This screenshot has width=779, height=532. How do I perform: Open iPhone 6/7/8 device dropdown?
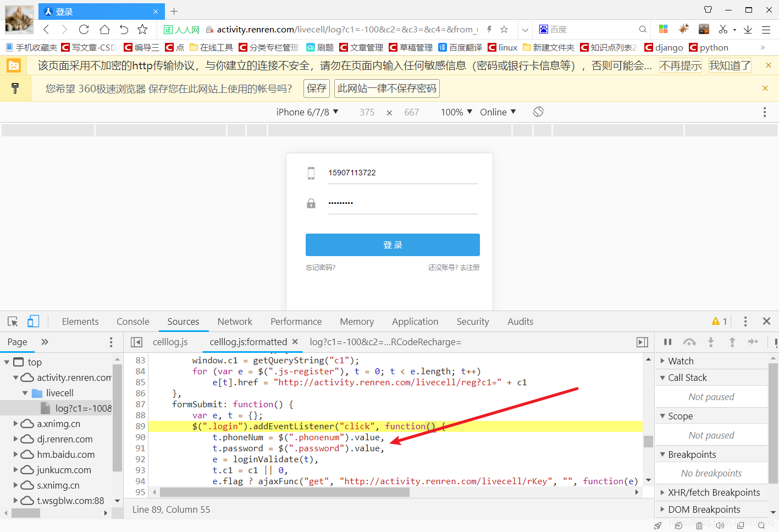tap(307, 112)
